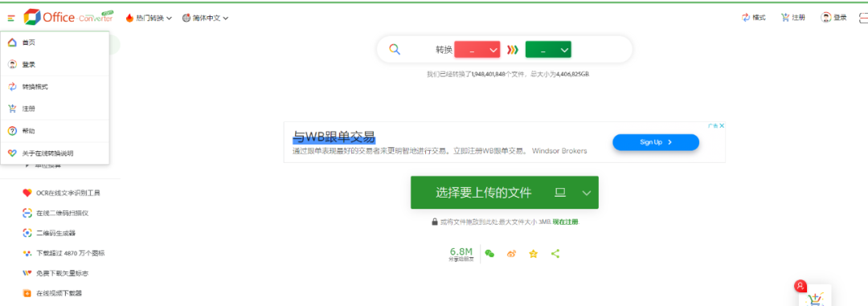Open 二维码生成器 in sidebar
This screenshot has height=306, width=868.
[x=49, y=233]
